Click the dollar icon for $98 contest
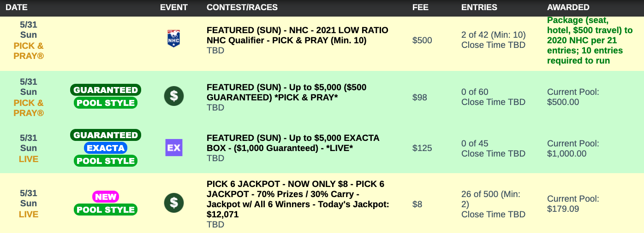 [174, 96]
